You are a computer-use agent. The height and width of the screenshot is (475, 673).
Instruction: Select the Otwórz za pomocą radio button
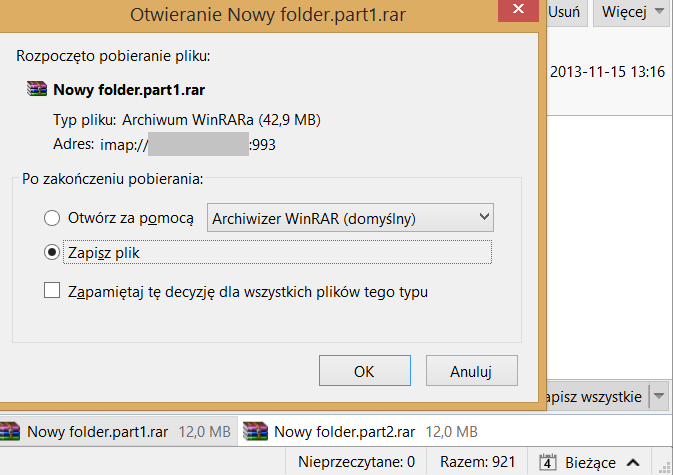coord(52,218)
